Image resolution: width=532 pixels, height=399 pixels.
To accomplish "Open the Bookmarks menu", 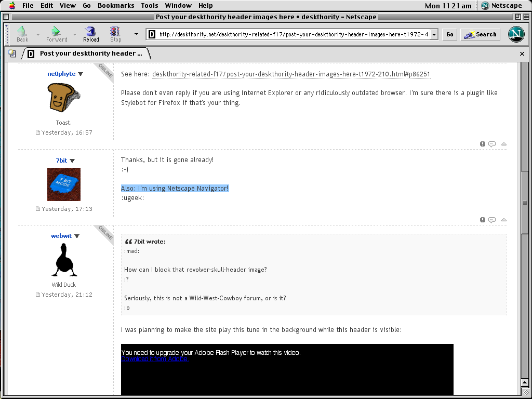I will 116,6.
